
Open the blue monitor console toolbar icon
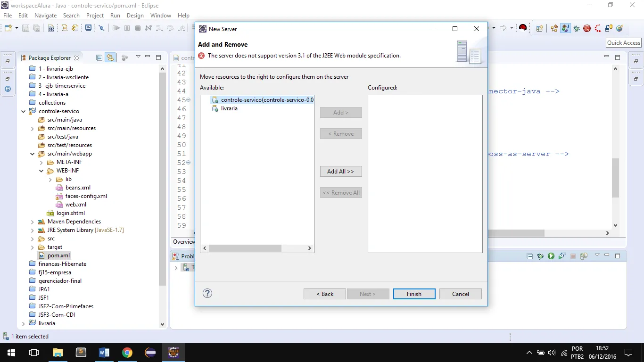pos(88,28)
